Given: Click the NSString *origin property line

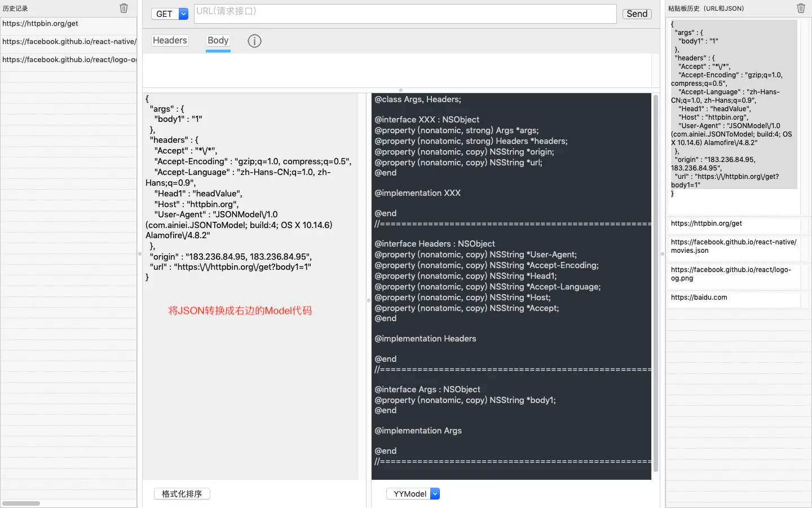Looking at the screenshot, I should (x=464, y=152).
